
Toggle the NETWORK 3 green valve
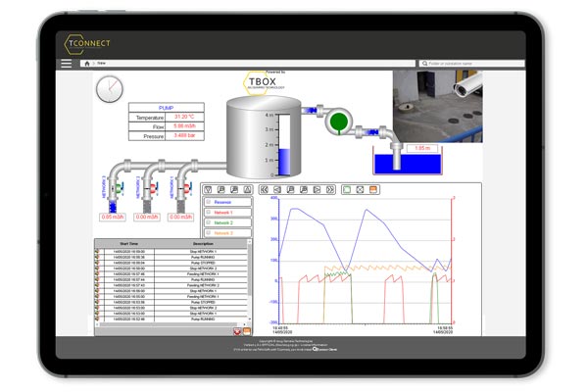(118, 189)
